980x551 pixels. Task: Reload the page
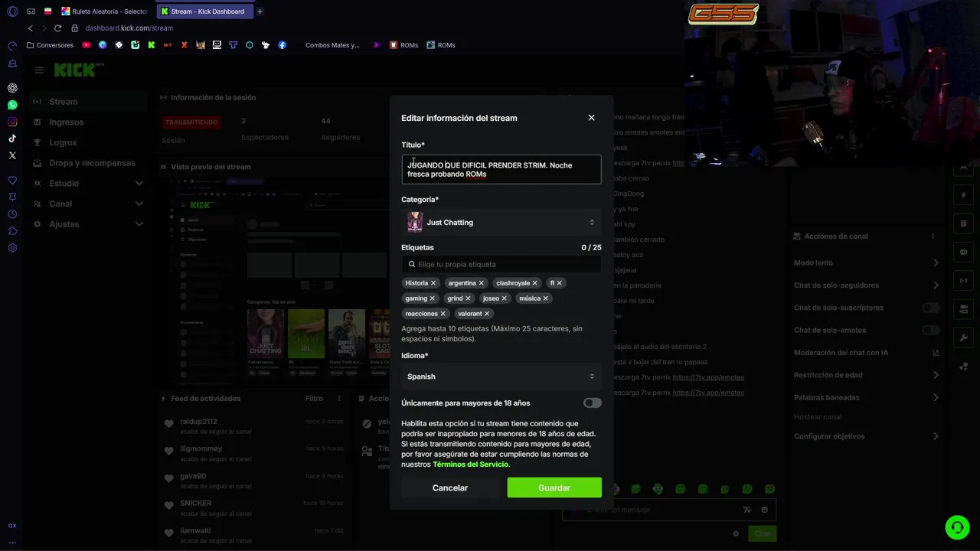click(x=57, y=28)
